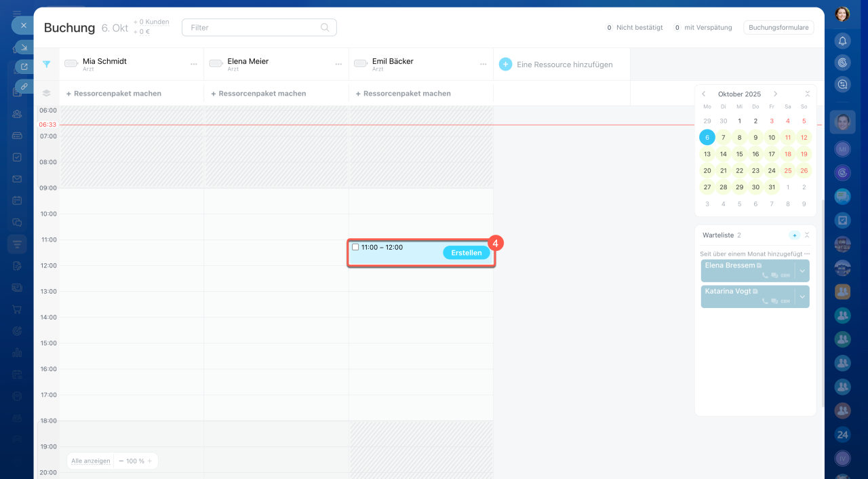Open Buchungsformulare
This screenshot has height=479, width=868.
pos(778,28)
